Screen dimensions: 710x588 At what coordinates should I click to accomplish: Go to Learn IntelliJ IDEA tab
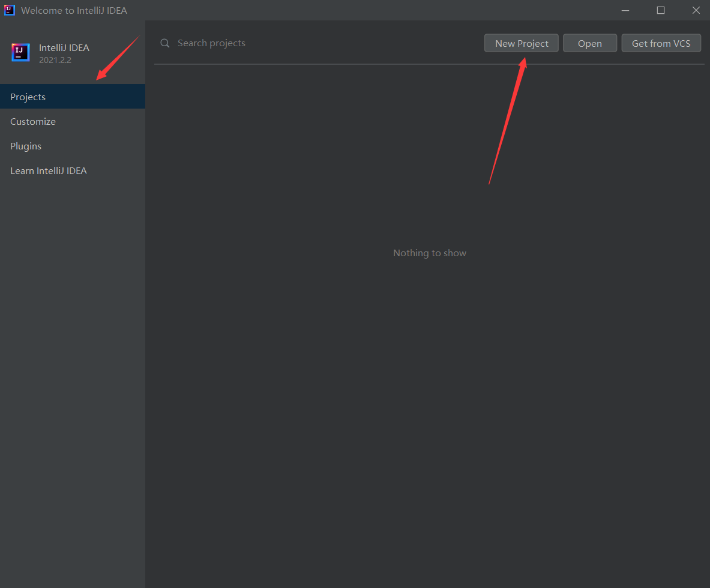point(73,170)
